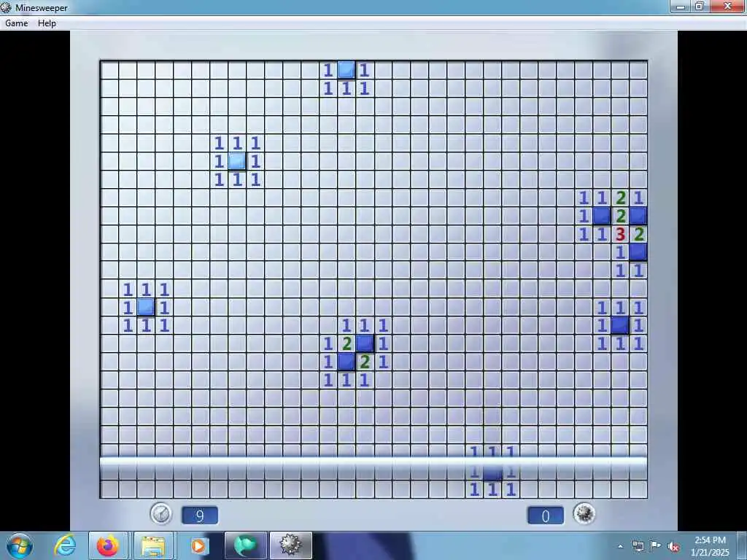Click the clock icon beside the timer
The width and height of the screenshot is (747, 560).
pos(161,515)
